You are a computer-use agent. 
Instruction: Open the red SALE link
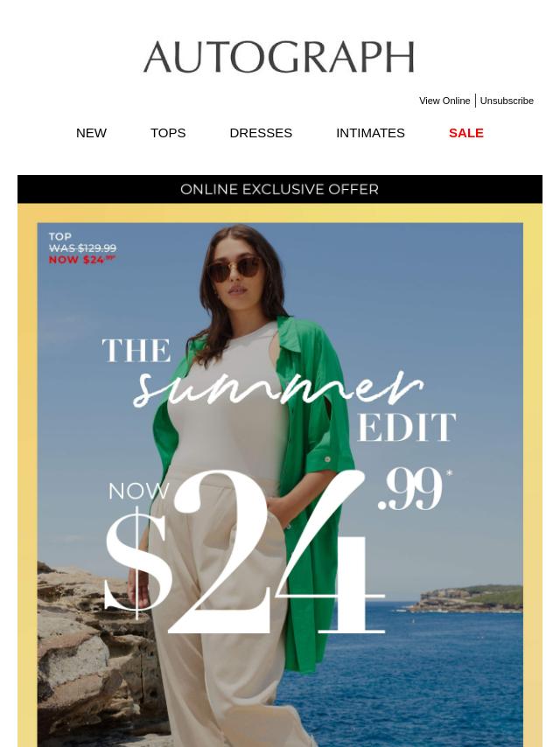point(466,133)
